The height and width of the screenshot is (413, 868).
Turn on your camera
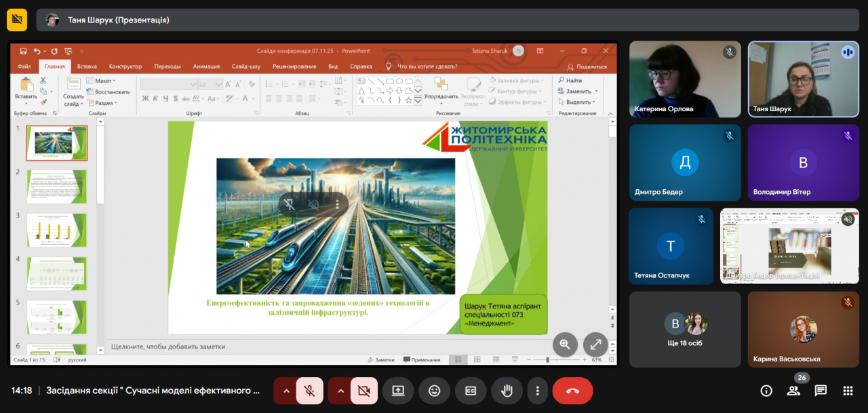coord(363,391)
